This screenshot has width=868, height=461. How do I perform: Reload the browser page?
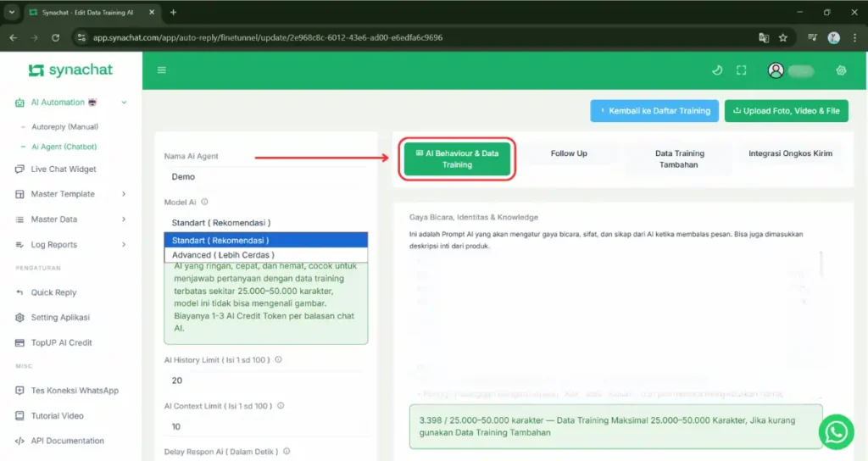55,37
